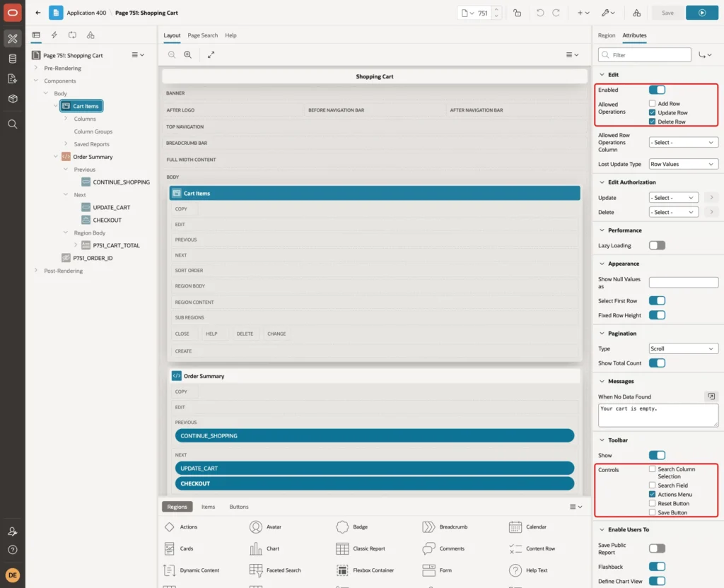This screenshot has height=588, width=724.
Task: Click the Save button
Action: pyautogui.click(x=667, y=13)
